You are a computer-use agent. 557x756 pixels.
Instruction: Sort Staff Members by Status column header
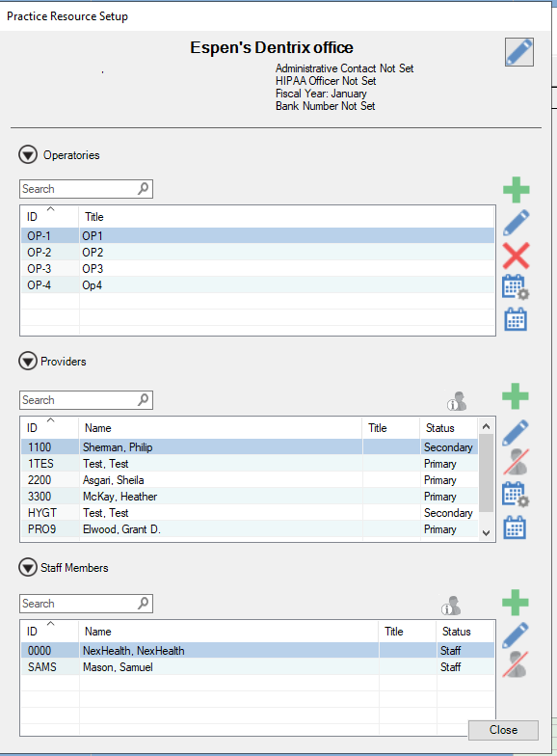click(465, 631)
